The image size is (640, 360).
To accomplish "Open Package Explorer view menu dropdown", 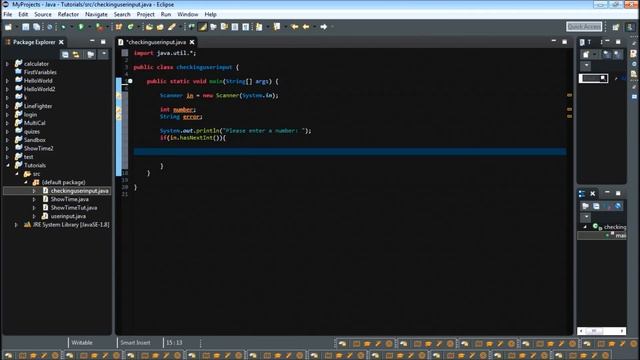I will coord(104,54).
